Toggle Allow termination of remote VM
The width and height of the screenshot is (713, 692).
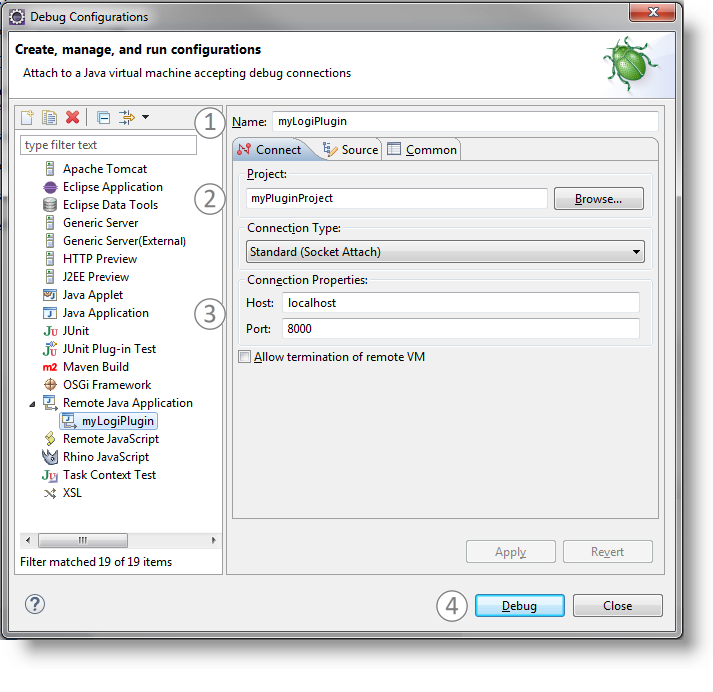tap(245, 357)
